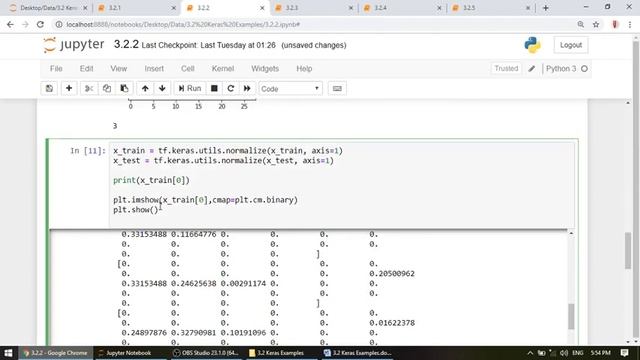640x360 pixels.
Task: Click the Python logo icon
Action: tap(532, 45)
